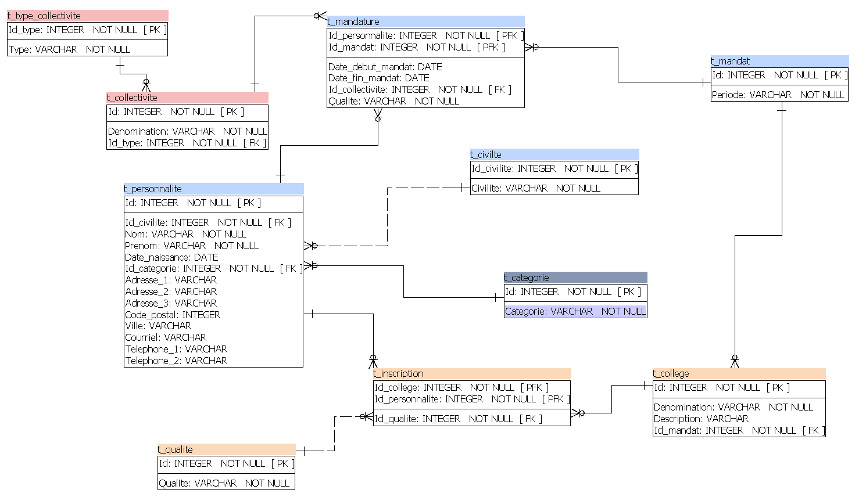
Task: Click Id_qualite FK row in t_inscription
Action: coord(459,419)
